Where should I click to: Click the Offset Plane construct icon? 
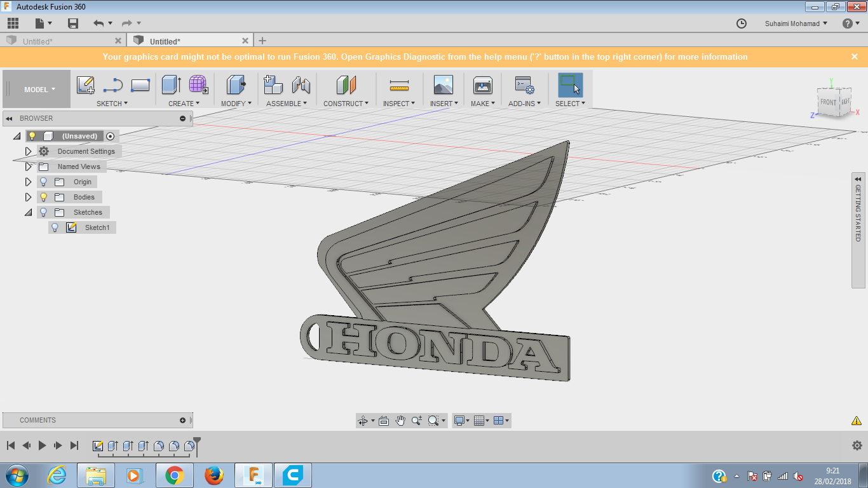pos(346,85)
